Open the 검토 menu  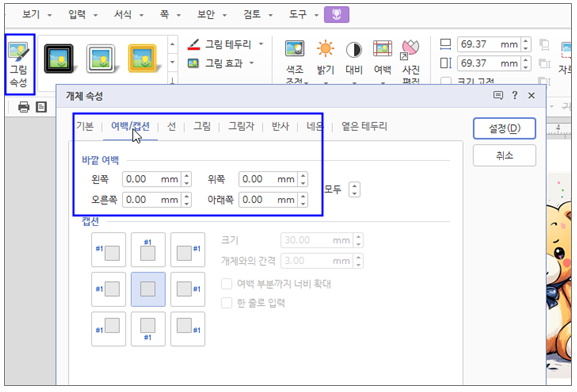(x=252, y=14)
